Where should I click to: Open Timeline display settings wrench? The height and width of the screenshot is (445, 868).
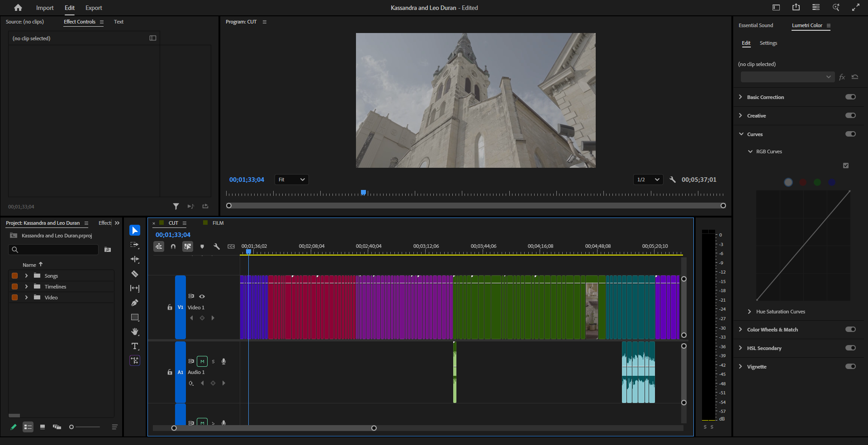pyautogui.click(x=217, y=246)
